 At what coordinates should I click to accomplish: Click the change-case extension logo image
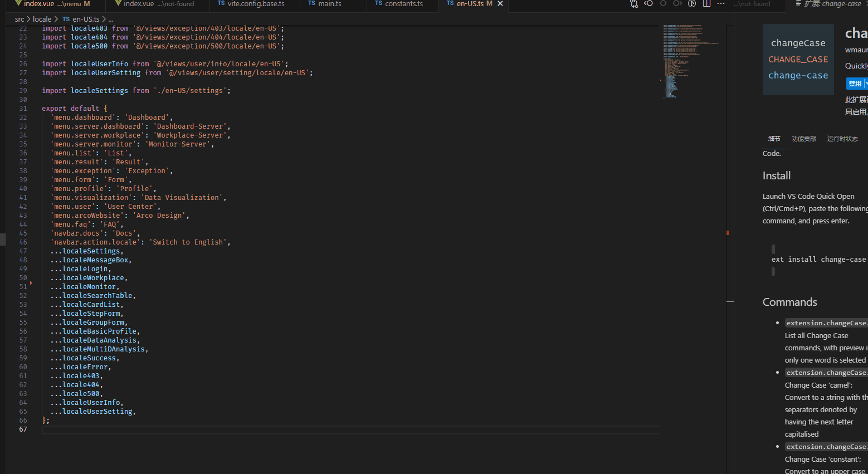(x=798, y=59)
